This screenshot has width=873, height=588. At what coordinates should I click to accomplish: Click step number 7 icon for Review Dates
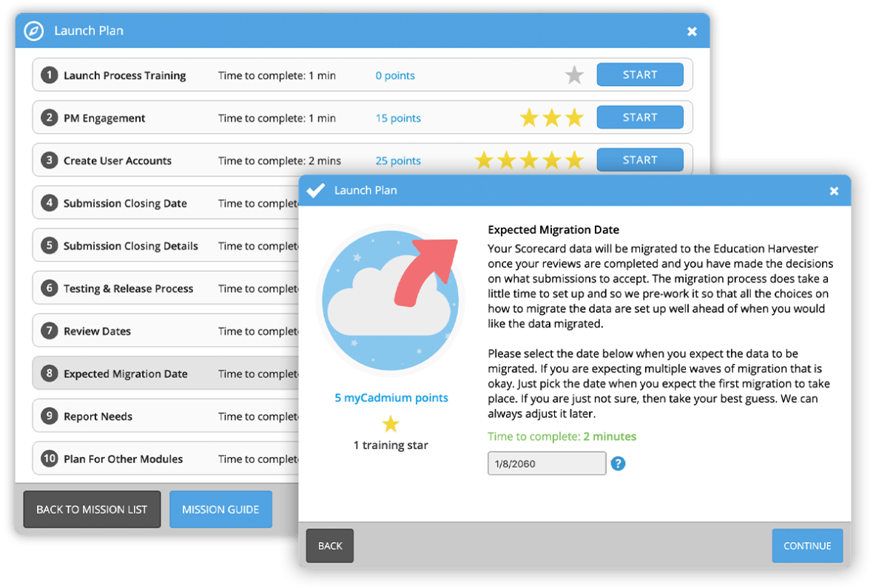pyautogui.click(x=50, y=331)
